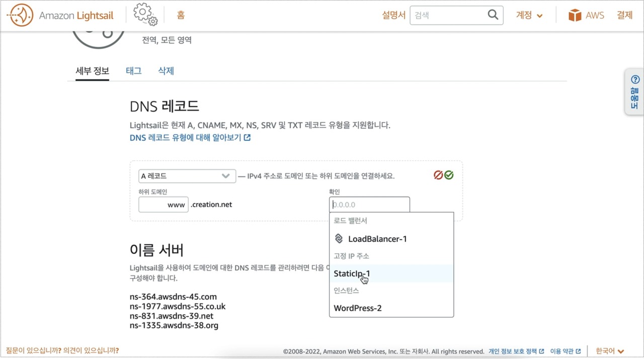Select LoadBalancer-1 from the list
644x359 pixels.
[391, 239]
